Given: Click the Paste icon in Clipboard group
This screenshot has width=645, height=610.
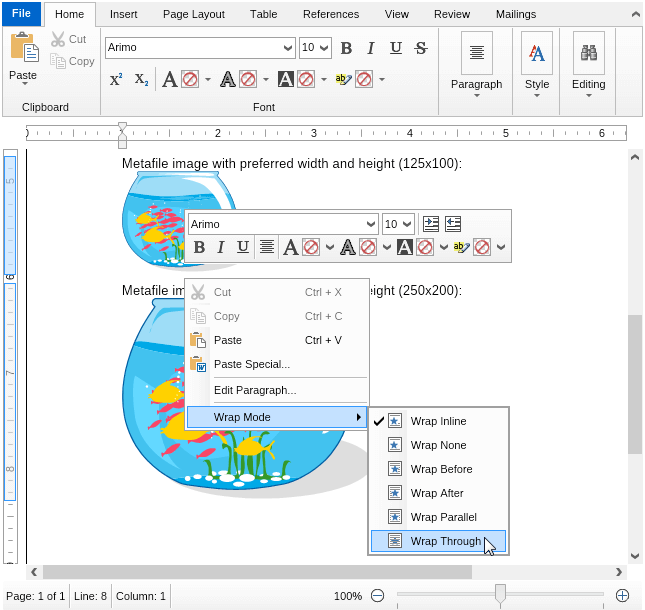Looking at the screenshot, I should coord(23,57).
